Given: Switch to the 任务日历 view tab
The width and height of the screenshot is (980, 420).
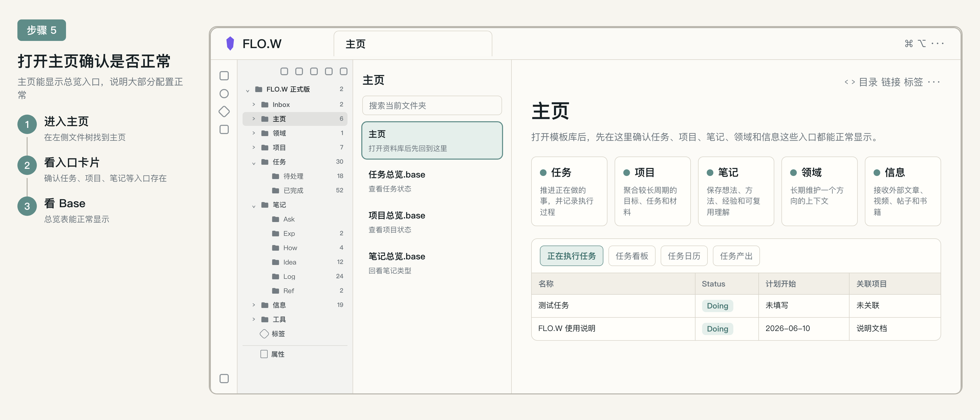Looking at the screenshot, I should (684, 256).
